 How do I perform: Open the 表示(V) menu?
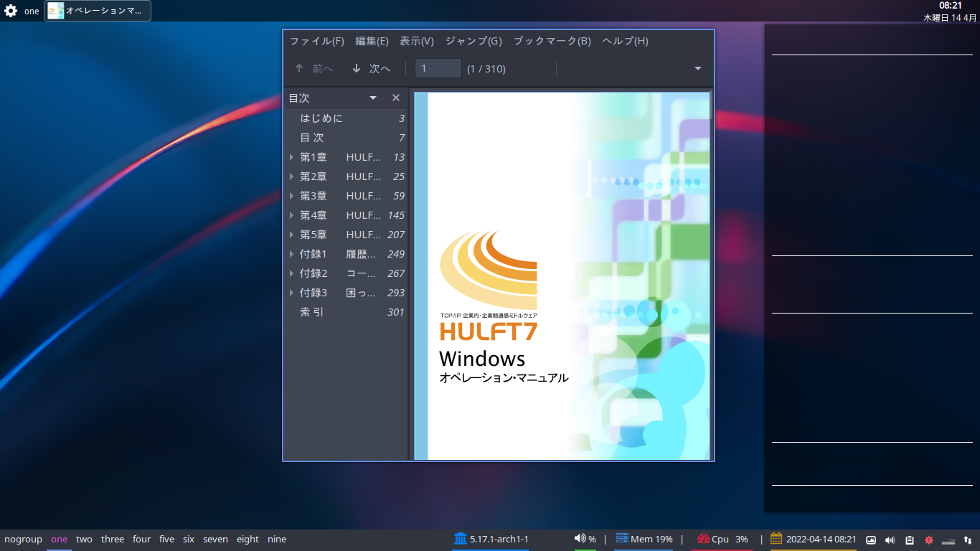[x=417, y=41]
